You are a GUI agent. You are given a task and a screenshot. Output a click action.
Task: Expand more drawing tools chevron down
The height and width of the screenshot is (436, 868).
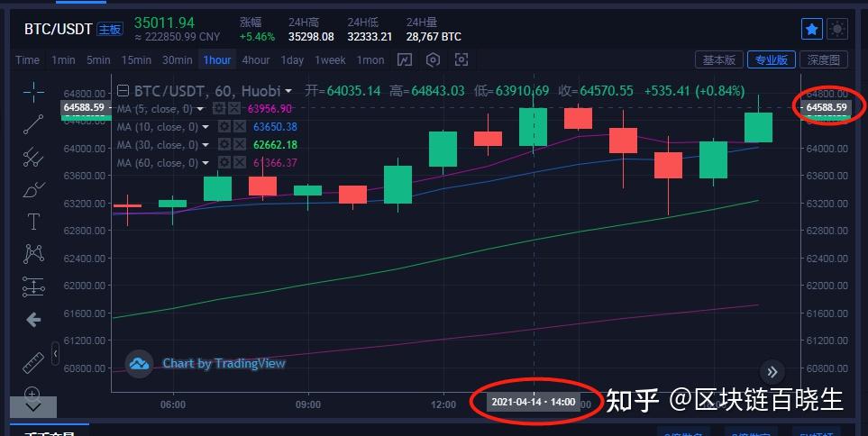33,407
